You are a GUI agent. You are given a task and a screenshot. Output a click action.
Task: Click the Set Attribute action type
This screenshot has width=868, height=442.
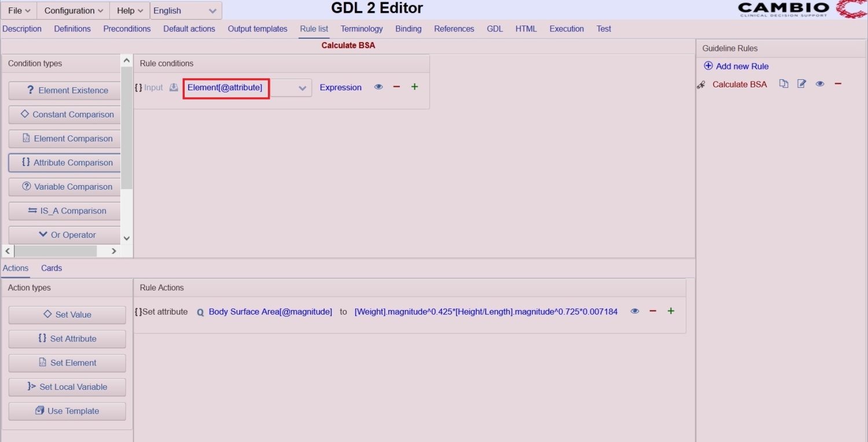[x=67, y=338]
